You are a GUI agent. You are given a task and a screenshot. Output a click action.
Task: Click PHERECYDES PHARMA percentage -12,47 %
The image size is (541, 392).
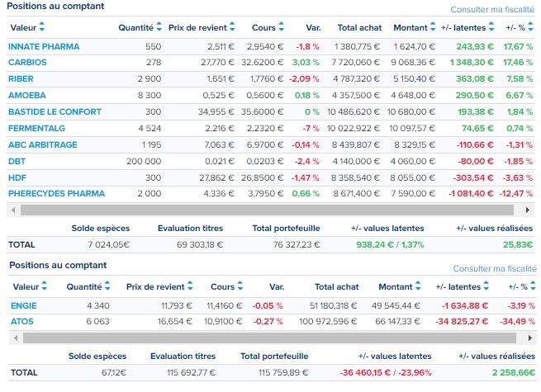[516, 194]
